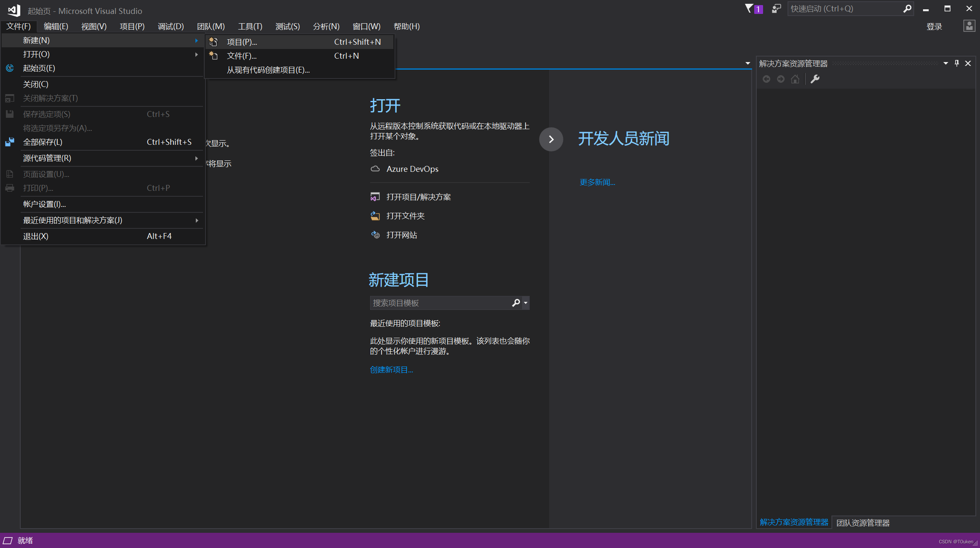Open Solution Explorer window position dropdown
The width and height of the screenshot is (980, 548).
pyautogui.click(x=945, y=63)
